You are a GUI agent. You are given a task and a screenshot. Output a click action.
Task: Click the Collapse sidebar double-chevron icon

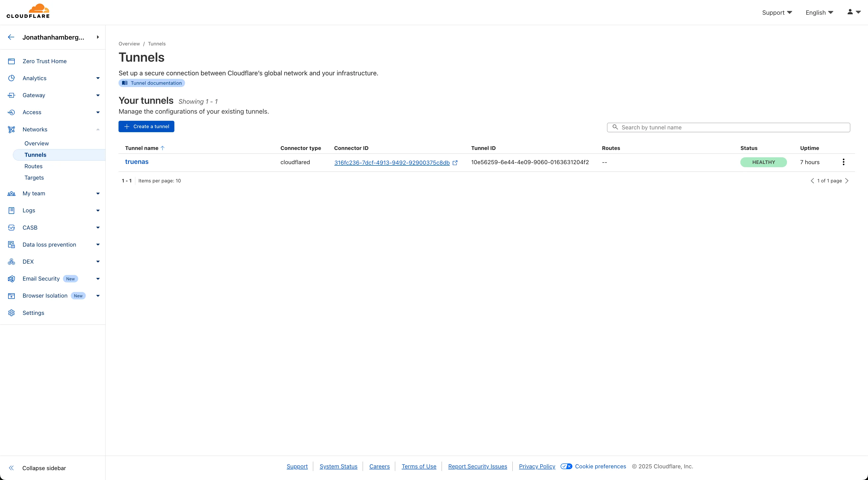[11, 468]
